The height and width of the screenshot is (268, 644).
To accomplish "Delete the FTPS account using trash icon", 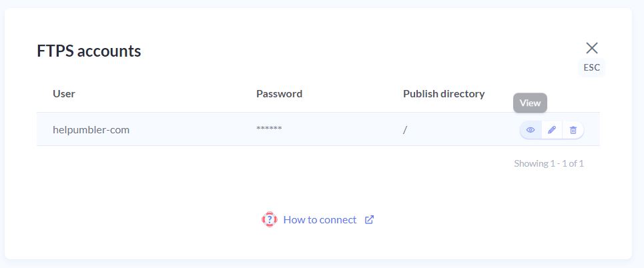I will click(x=573, y=130).
